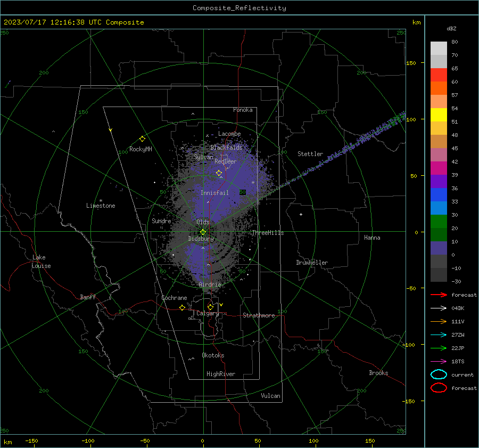Pick the bright yellow 51-54 dBZ swatch
This screenshot has width=479, height=448.
[439, 115]
